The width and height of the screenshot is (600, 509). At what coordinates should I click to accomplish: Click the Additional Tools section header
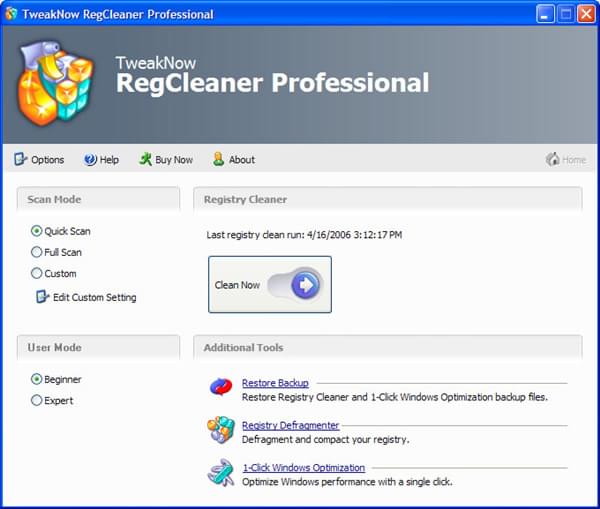click(388, 347)
